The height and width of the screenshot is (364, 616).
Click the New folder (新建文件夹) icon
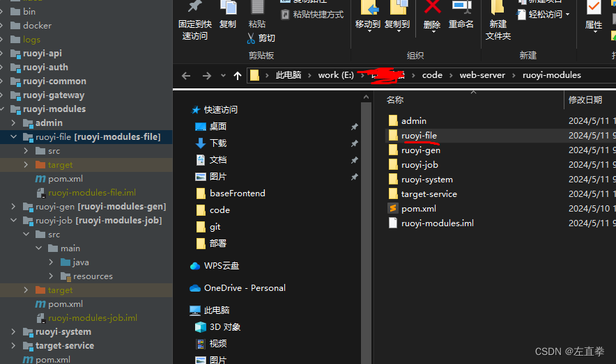498,7
